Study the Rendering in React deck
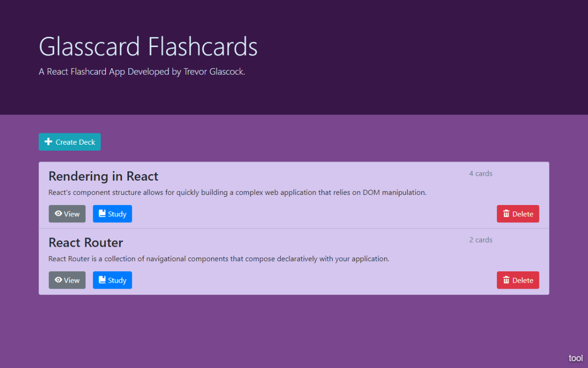This screenshot has width=588, height=368. point(112,214)
